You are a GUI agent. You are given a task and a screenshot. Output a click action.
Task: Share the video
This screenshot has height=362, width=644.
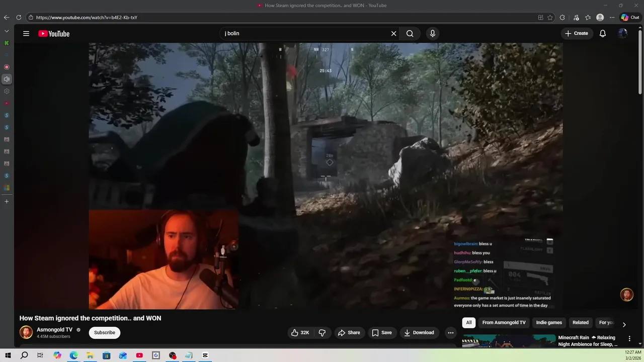coord(349,332)
